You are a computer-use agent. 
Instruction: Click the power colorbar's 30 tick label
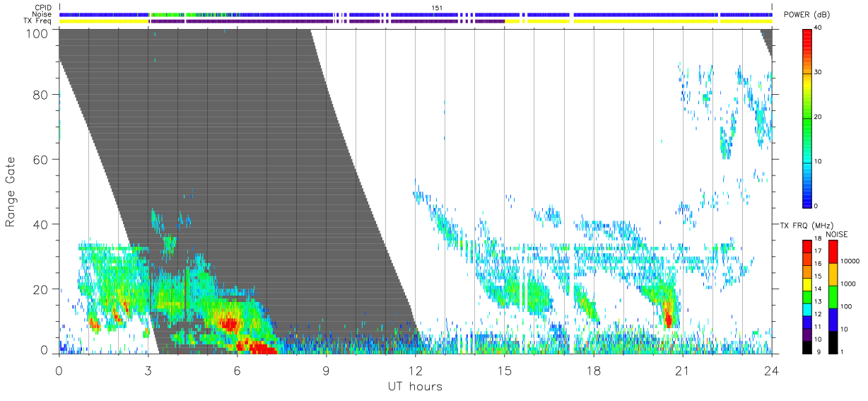818,72
